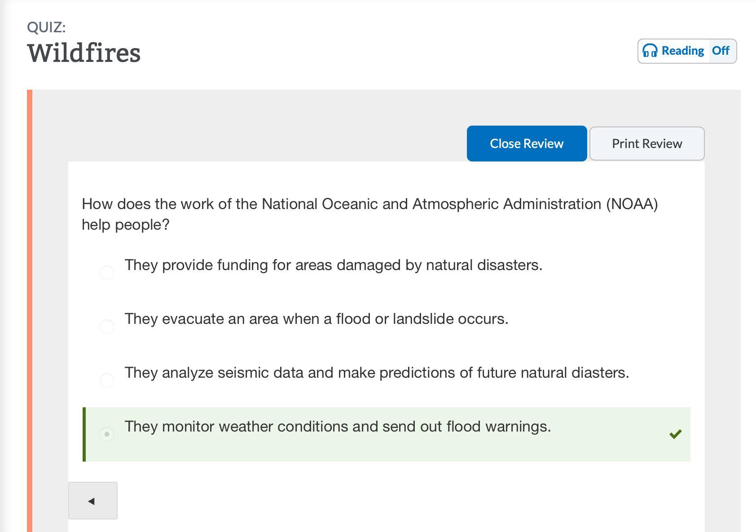756x532 pixels.
Task: Select radio button for funding natural disasters answer
Action: (x=107, y=273)
